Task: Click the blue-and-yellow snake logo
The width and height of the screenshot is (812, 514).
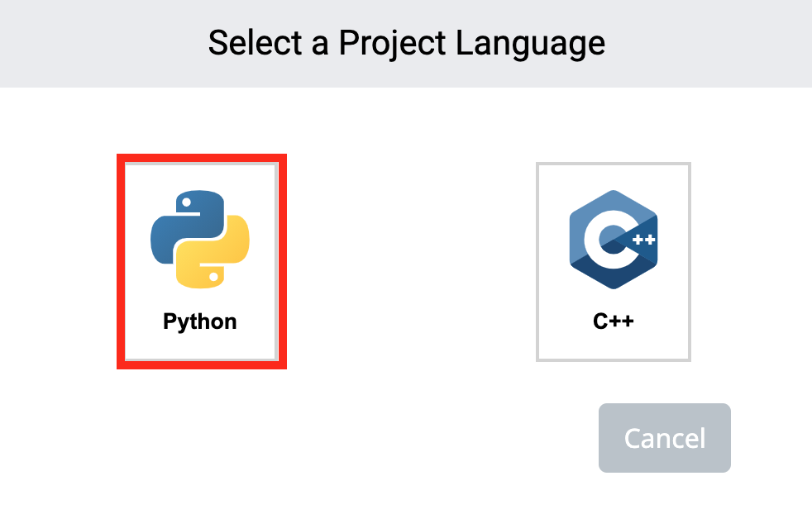Action: pyautogui.click(x=198, y=236)
